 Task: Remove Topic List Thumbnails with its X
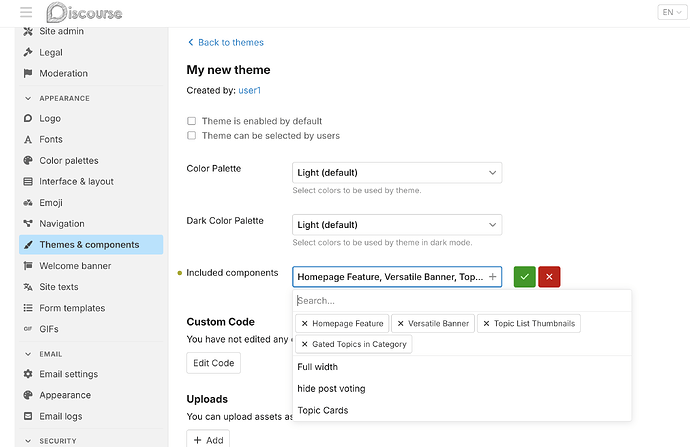pos(486,323)
